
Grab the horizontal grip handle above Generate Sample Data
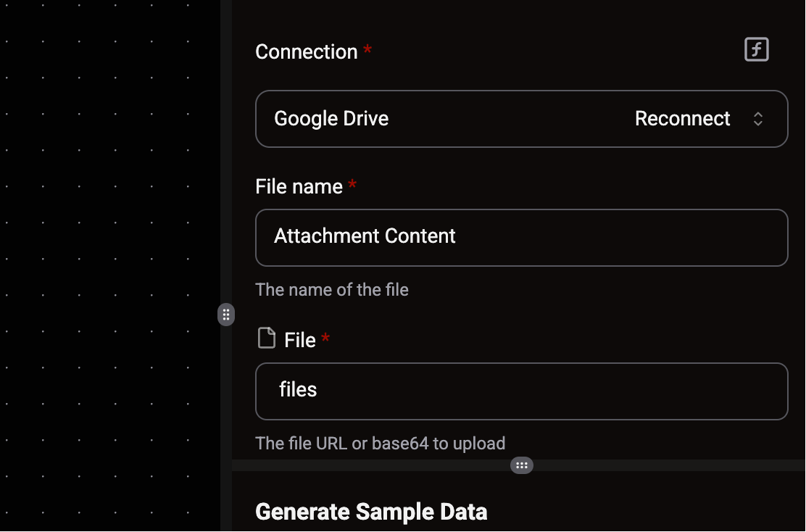[x=521, y=465]
